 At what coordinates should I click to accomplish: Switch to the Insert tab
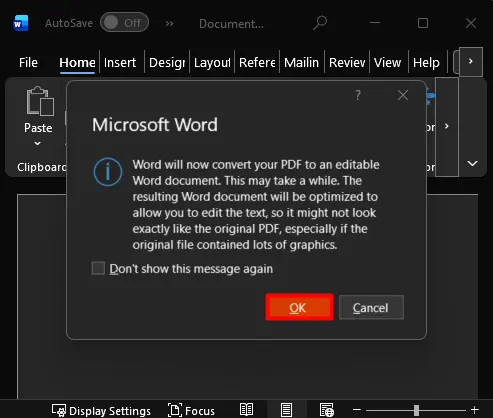tap(120, 63)
